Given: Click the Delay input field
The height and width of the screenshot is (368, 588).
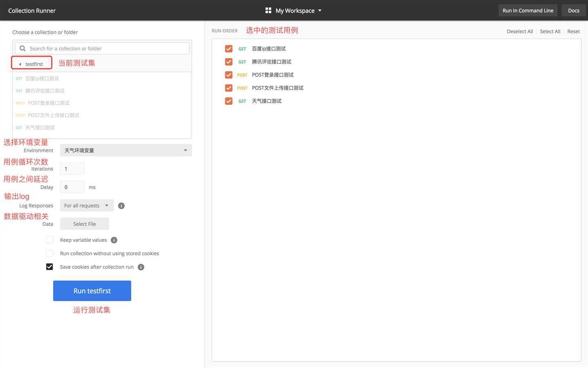Looking at the screenshot, I should point(72,187).
